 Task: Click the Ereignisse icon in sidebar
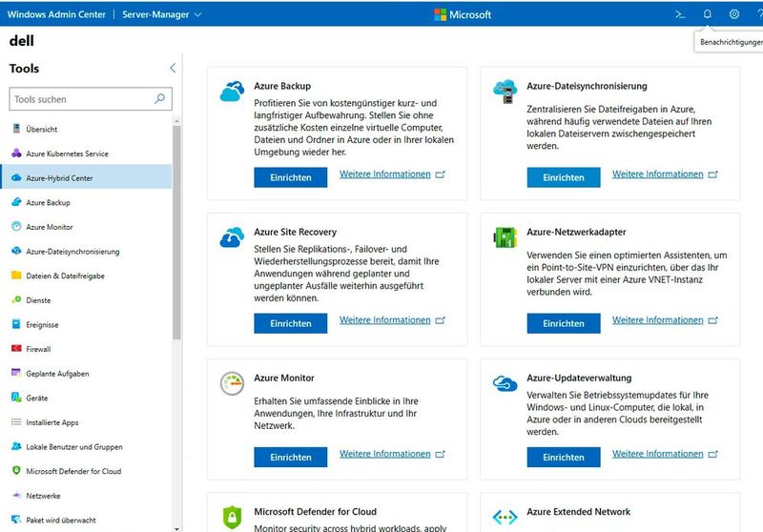tap(16, 324)
